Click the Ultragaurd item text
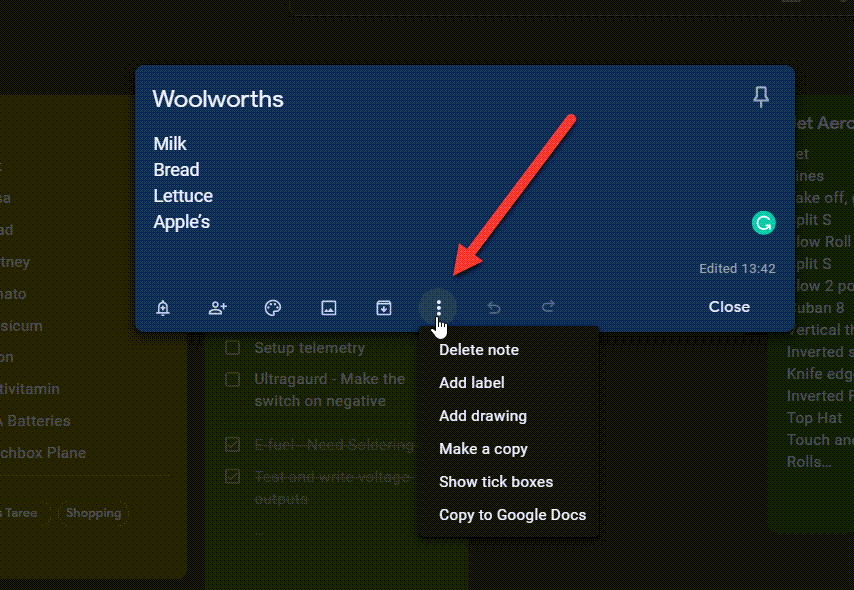This screenshot has width=854, height=590. click(330, 390)
